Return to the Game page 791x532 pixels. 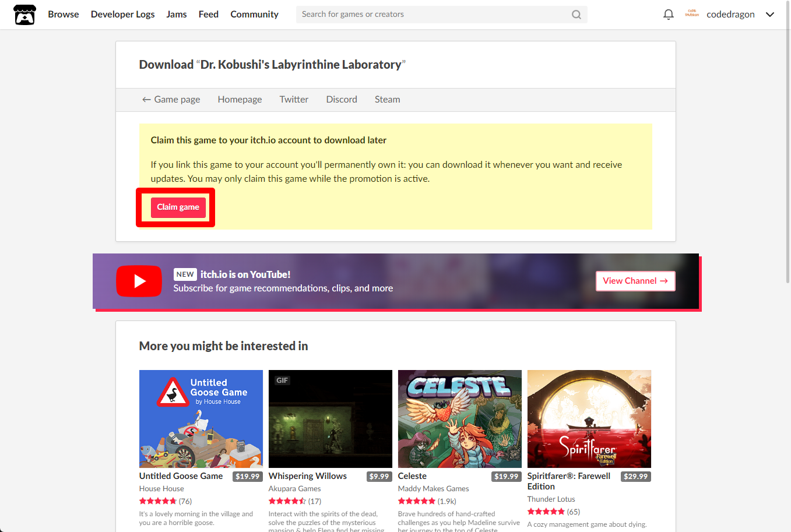[x=171, y=100]
